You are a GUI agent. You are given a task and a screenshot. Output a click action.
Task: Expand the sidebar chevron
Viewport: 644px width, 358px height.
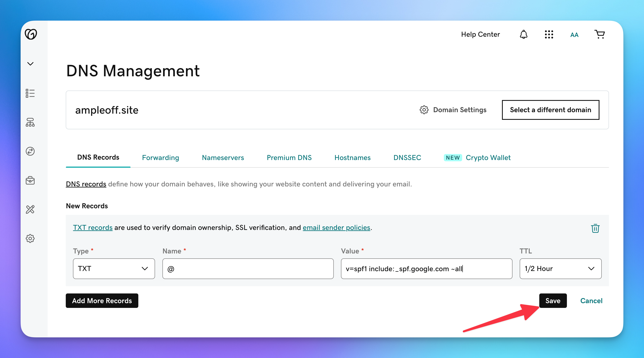tap(30, 64)
